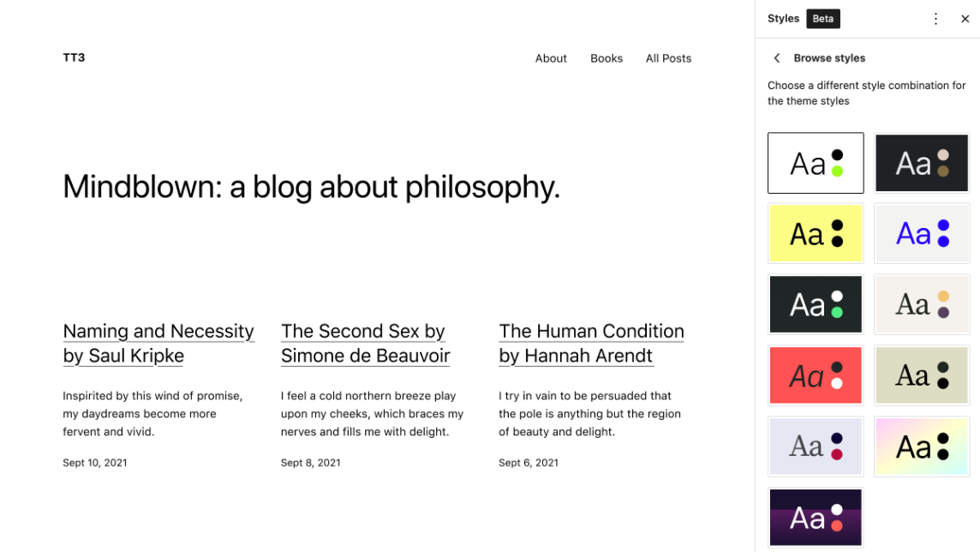Image resolution: width=980 pixels, height=552 pixels.
Task: Pick the lavender serif style variation
Action: tap(816, 447)
